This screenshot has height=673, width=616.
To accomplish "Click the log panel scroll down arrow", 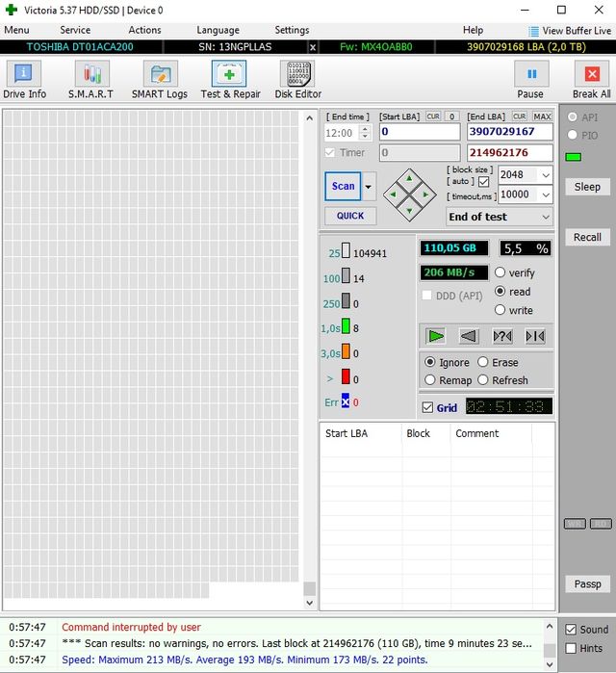I will 550,664.
